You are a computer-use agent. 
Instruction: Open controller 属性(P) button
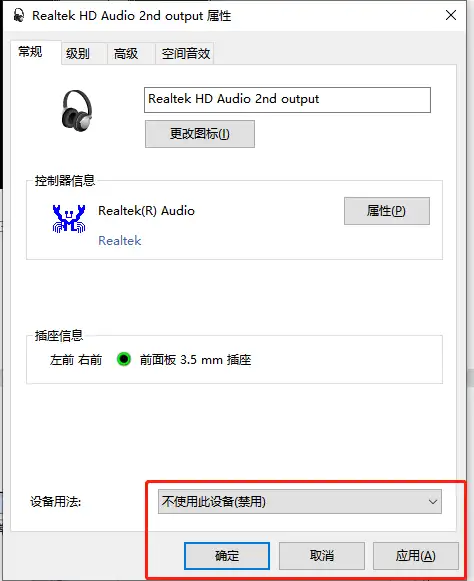click(x=387, y=211)
